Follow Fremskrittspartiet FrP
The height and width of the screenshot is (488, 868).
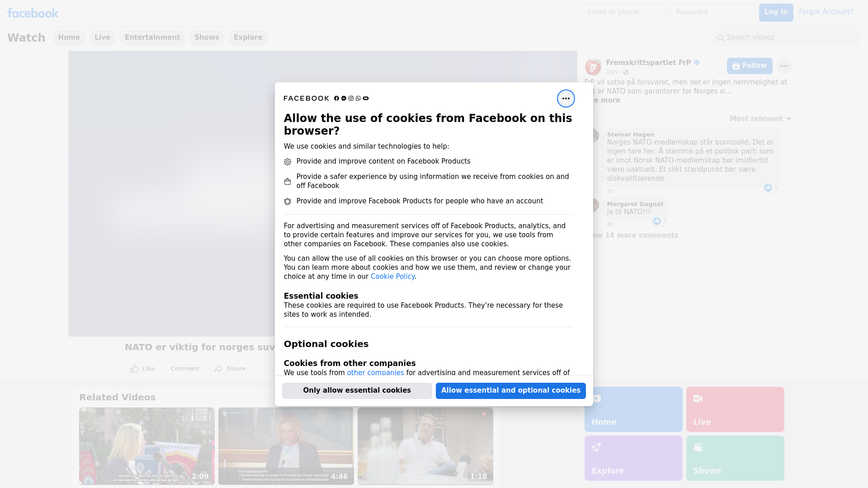(750, 66)
